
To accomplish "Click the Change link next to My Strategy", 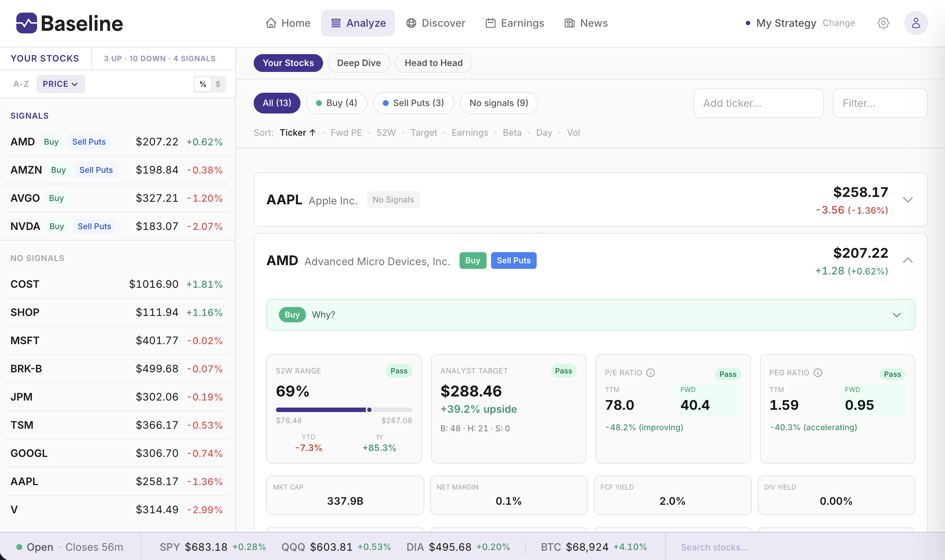I will click(x=839, y=23).
